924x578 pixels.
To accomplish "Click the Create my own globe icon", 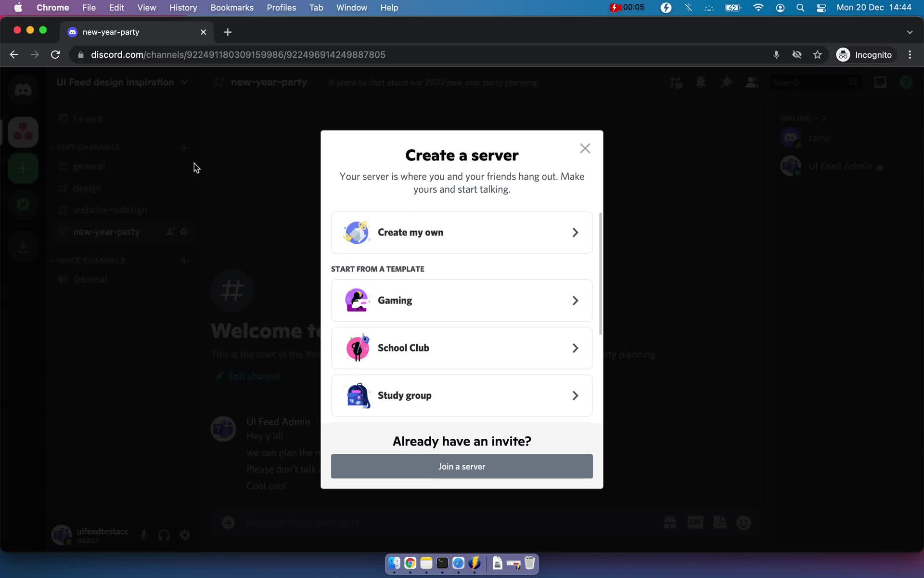I will tap(356, 232).
